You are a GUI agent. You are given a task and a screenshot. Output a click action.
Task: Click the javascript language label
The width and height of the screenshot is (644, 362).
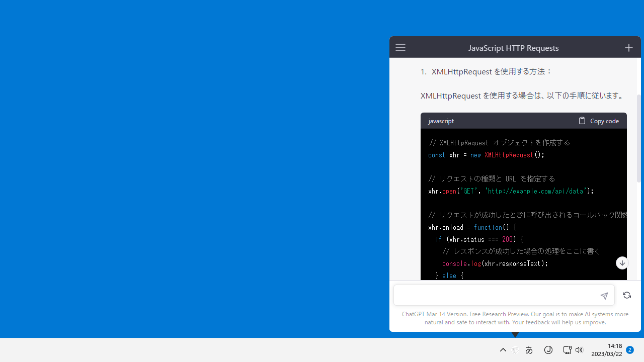click(x=441, y=121)
